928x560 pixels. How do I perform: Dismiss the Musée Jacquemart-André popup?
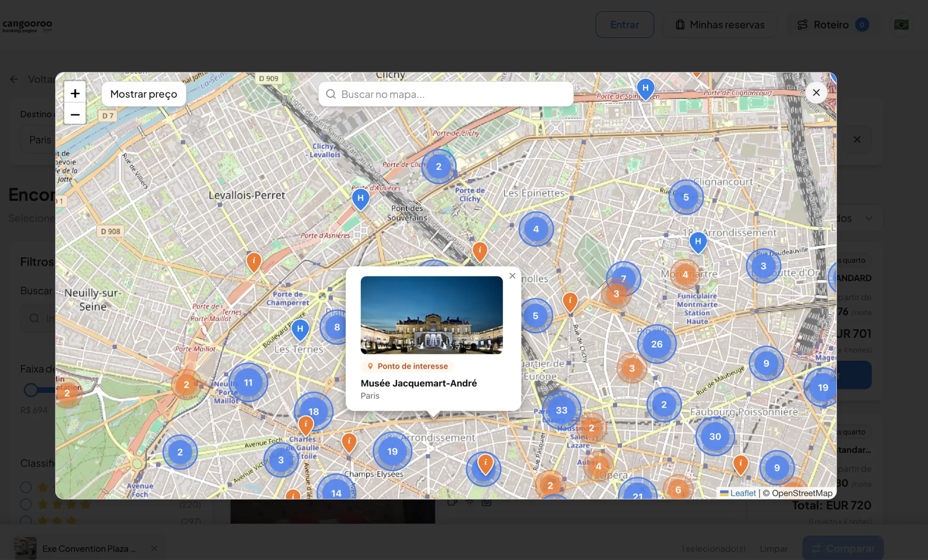pos(512,276)
